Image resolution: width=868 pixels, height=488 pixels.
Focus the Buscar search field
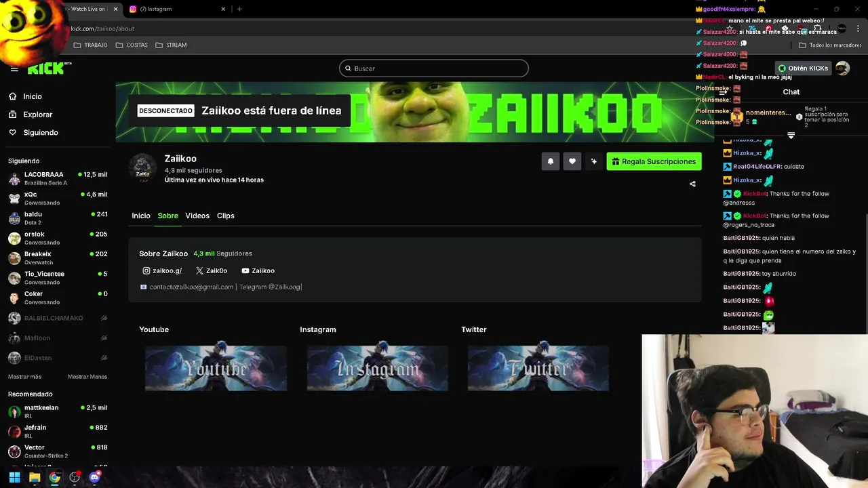click(x=434, y=68)
